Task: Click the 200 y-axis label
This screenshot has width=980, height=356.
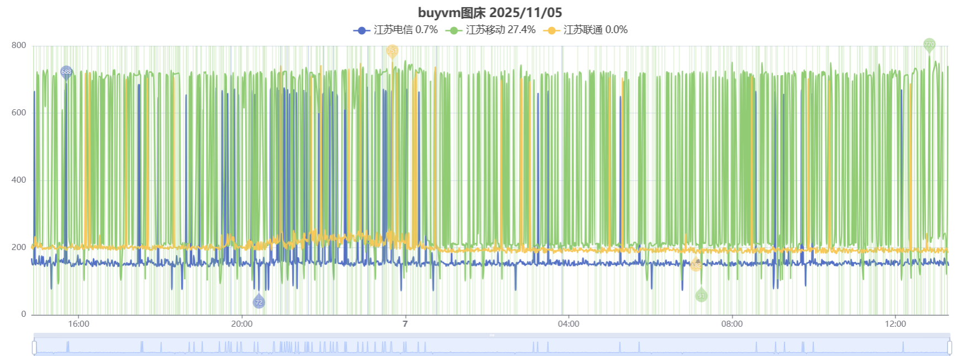Action: pos(19,247)
